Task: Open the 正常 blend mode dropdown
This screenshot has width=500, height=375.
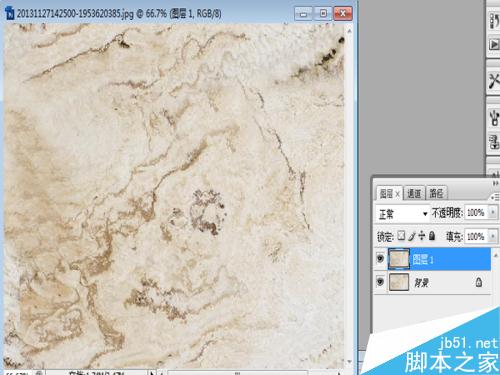Action: point(402,214)
